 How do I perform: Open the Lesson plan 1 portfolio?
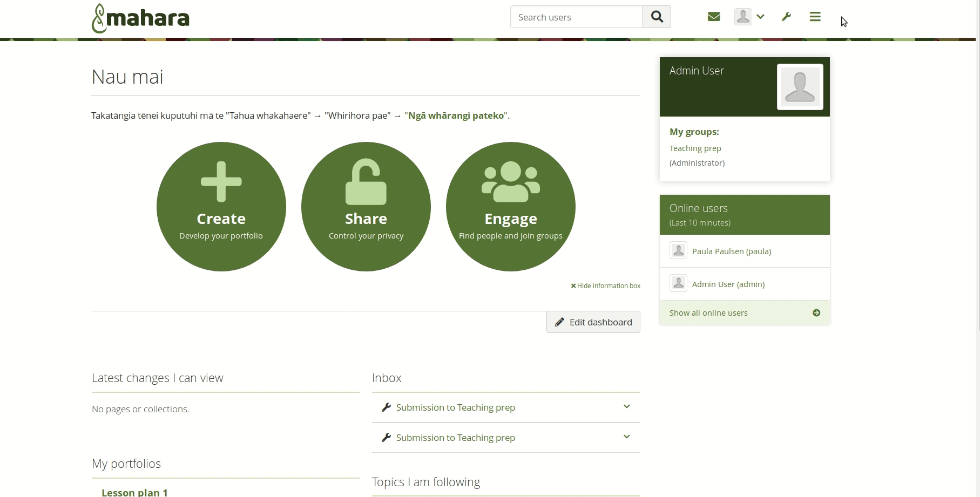pos(134,492)
